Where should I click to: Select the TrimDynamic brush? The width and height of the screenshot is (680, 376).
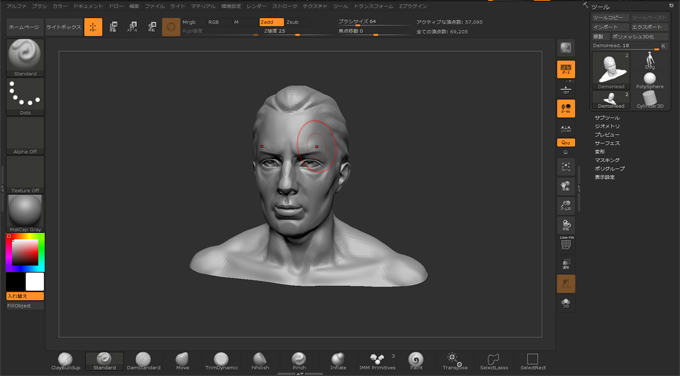(x=221, y=361)
